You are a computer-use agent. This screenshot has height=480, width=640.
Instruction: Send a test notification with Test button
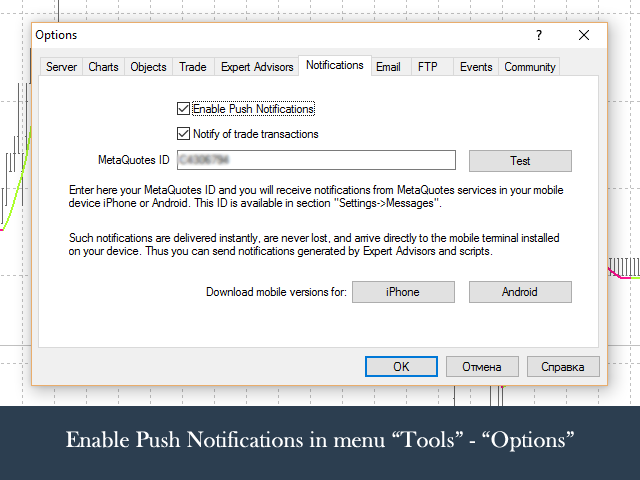click(x=520, y=161)
